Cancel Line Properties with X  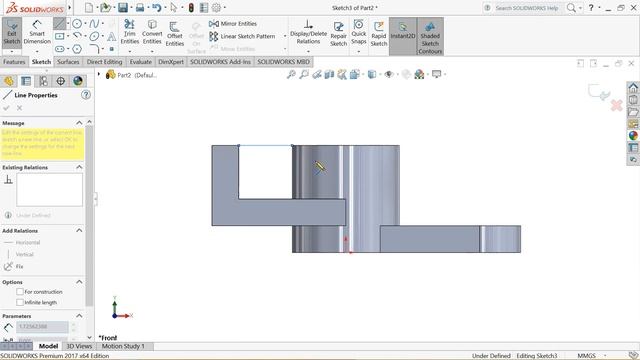click(x=19, y=108)
